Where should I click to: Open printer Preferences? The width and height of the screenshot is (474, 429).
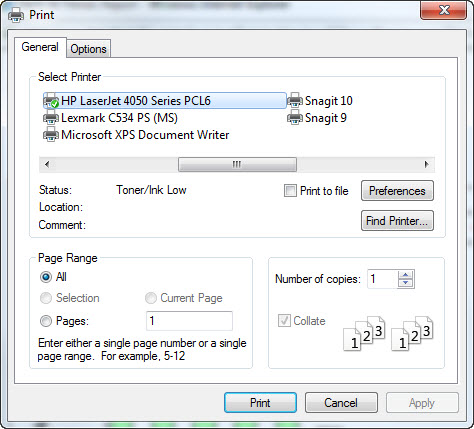click(397, 191)
